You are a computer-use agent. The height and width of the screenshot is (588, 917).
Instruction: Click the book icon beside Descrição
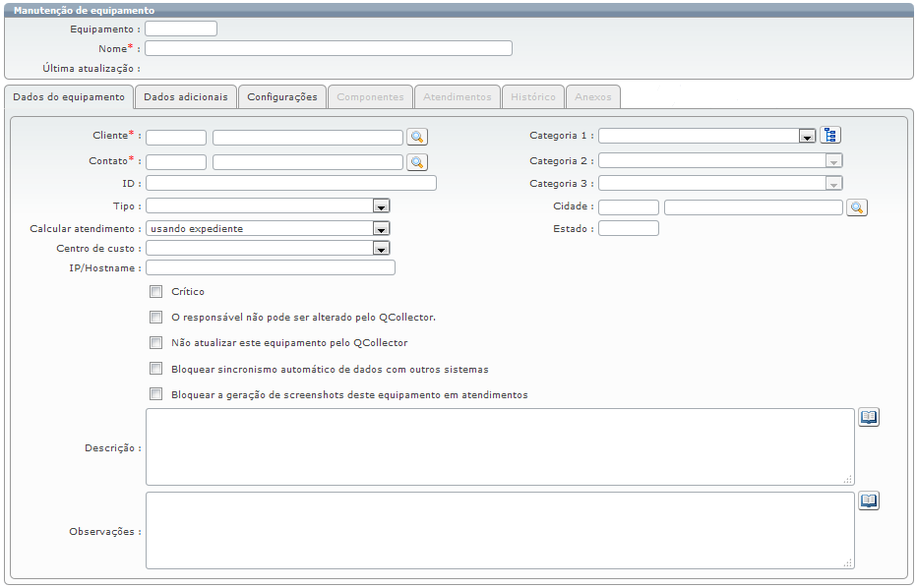(x=869, y=418)
